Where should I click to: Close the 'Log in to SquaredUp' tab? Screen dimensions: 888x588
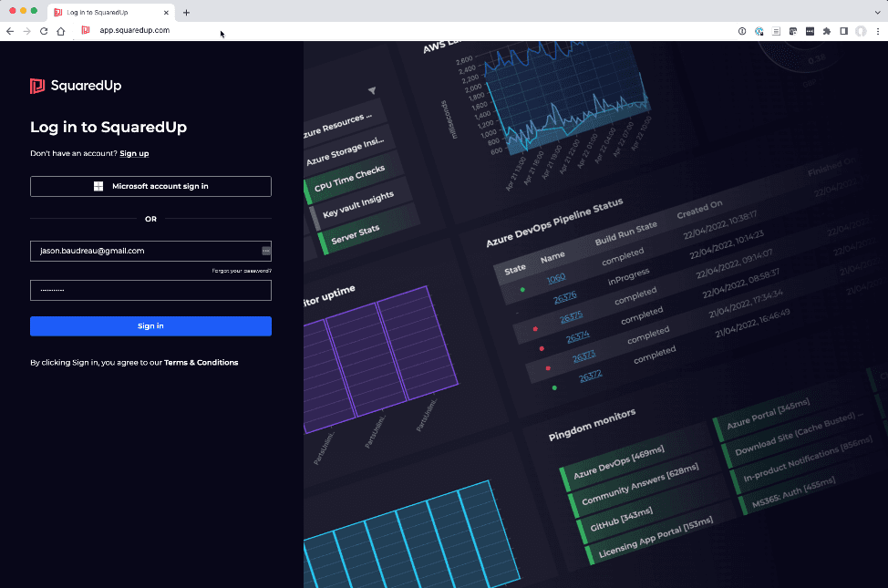pos(165,13)
